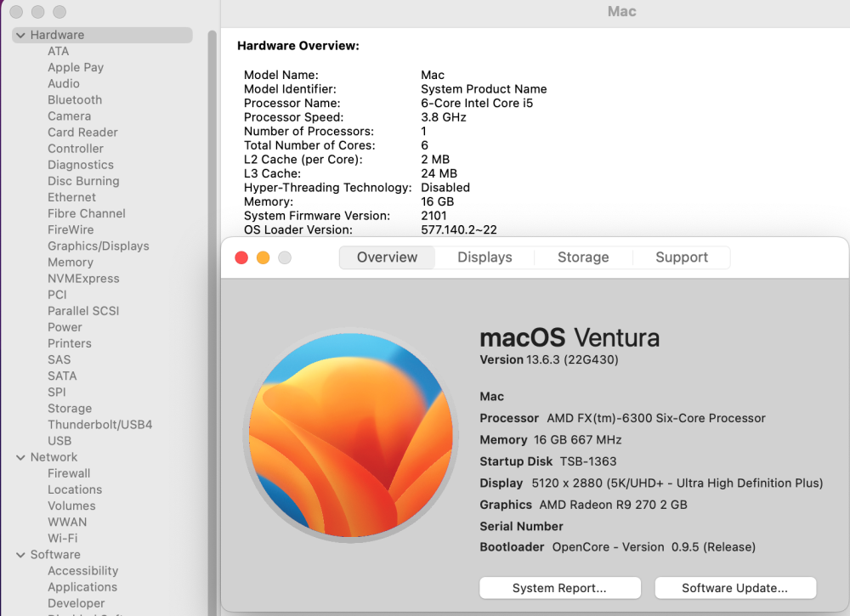Select FireWire in the sidebar
Screen dimensions: 850x616
(71, 230)
